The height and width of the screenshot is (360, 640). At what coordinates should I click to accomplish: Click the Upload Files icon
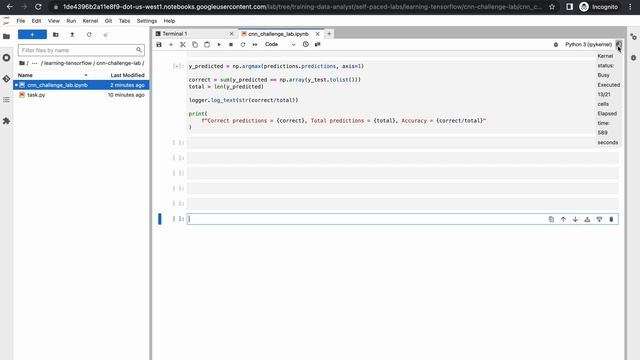(72, 35)
